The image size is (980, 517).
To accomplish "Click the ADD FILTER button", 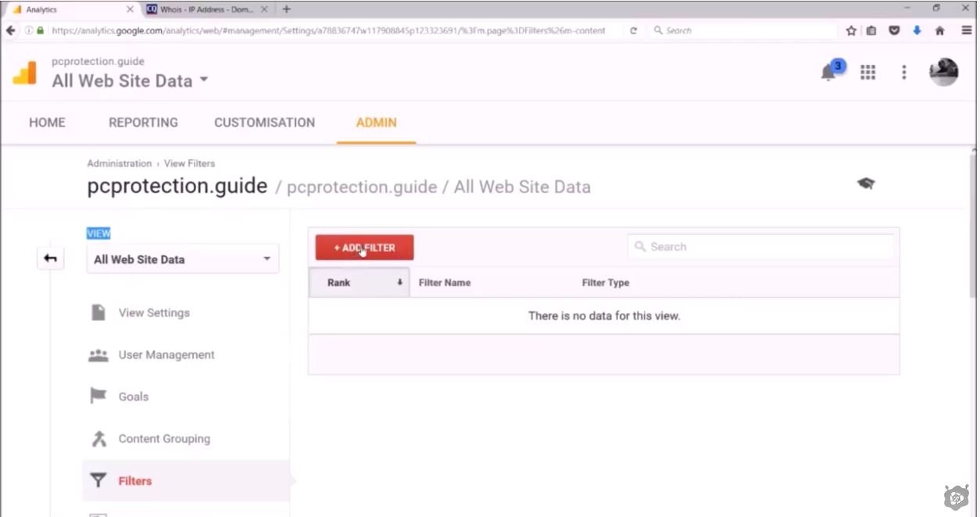I will [364, 247].
